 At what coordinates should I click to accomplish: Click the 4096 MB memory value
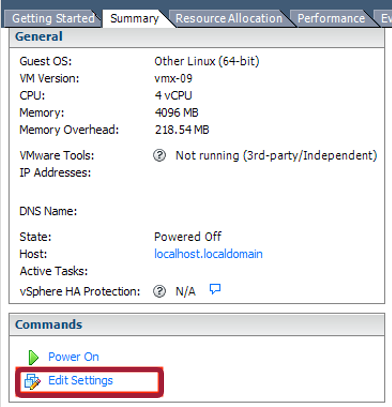176,113
